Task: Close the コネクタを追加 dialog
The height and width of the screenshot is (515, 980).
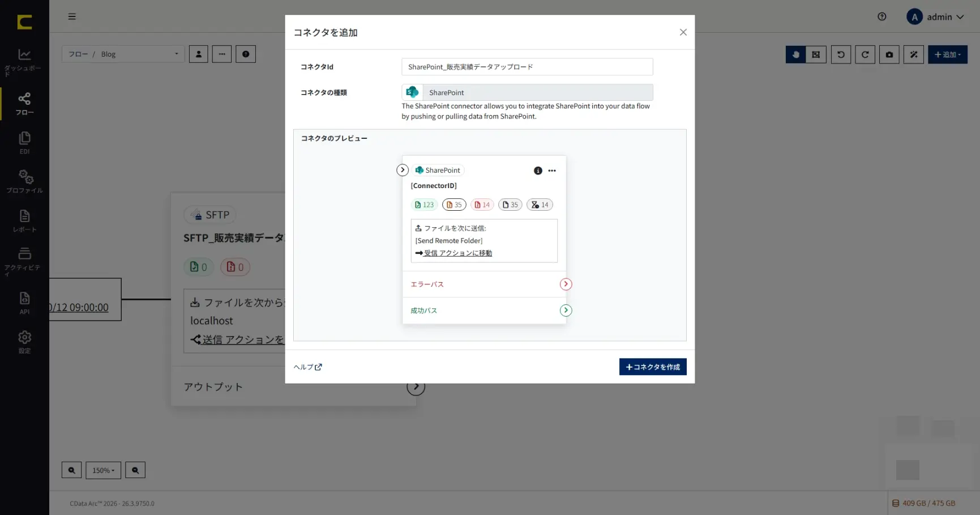Action: click(683, 32)
